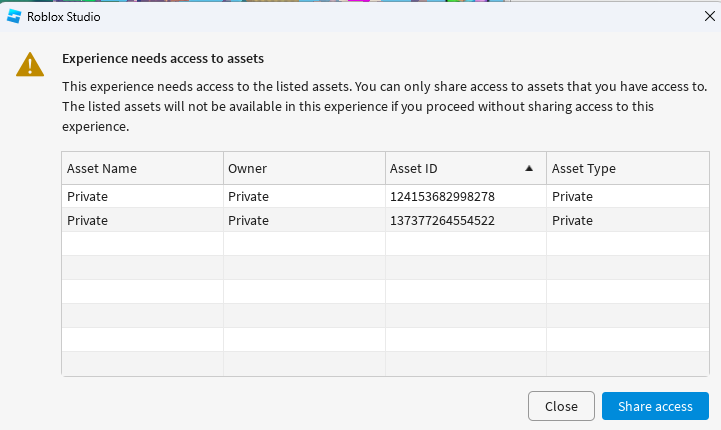
Task: Close the Roblox Studio dialog window
Action: point(709,17)
